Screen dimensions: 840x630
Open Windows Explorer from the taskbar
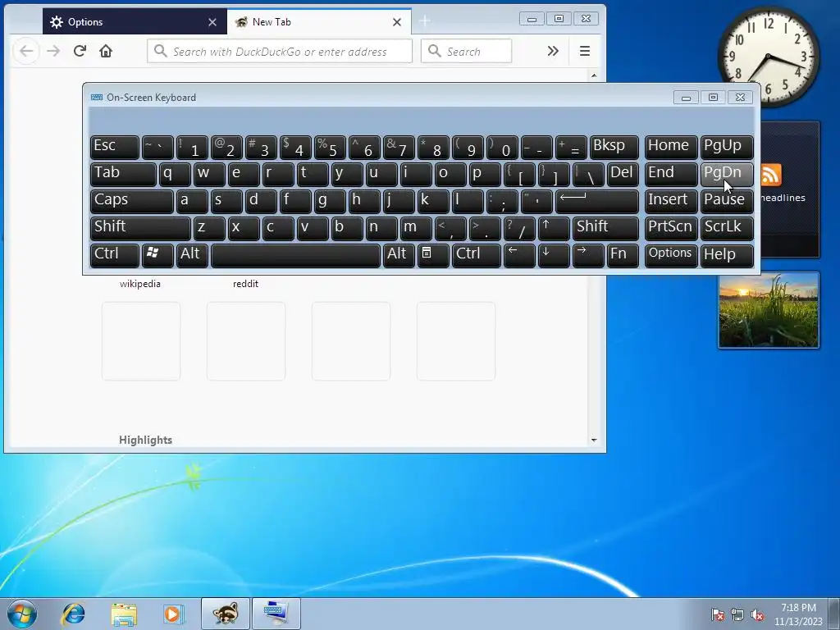click(124, 614)
